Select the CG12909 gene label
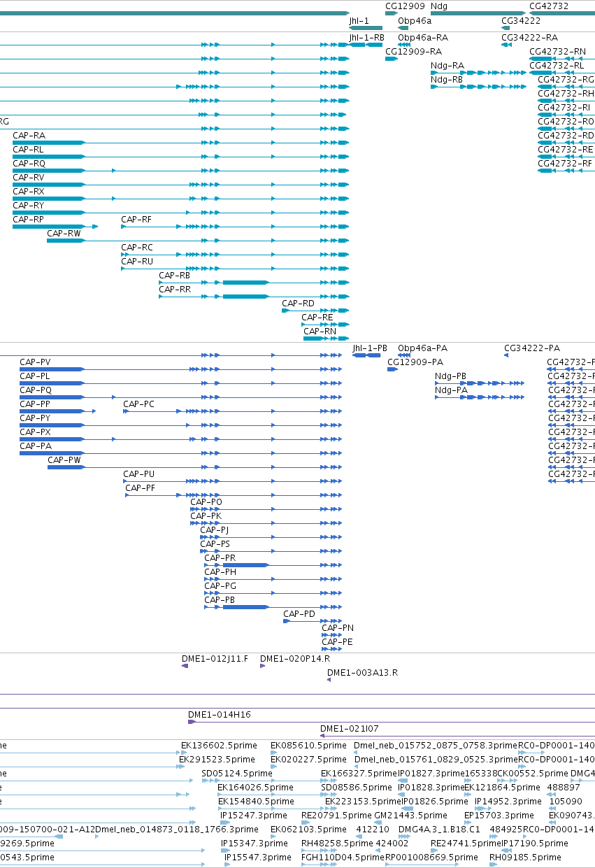This screenshot has width=595, height=868. click(x=405, y=6)
